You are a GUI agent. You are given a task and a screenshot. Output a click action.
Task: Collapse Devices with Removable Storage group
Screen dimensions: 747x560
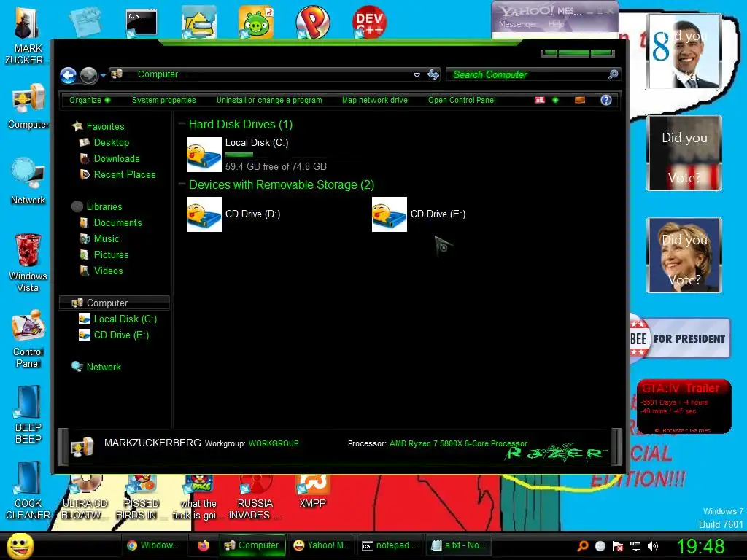coord(182,184)
